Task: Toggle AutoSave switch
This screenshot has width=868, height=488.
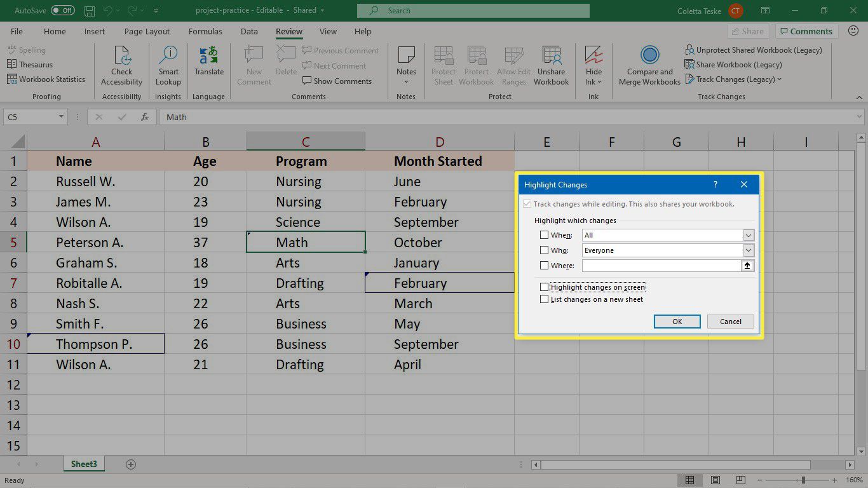Action: pos(63,11)
